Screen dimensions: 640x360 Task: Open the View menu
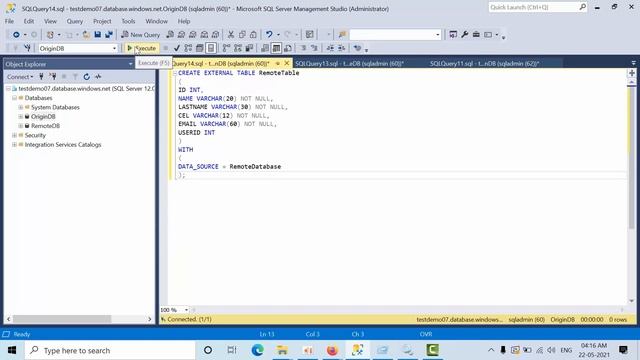[51, 21]
